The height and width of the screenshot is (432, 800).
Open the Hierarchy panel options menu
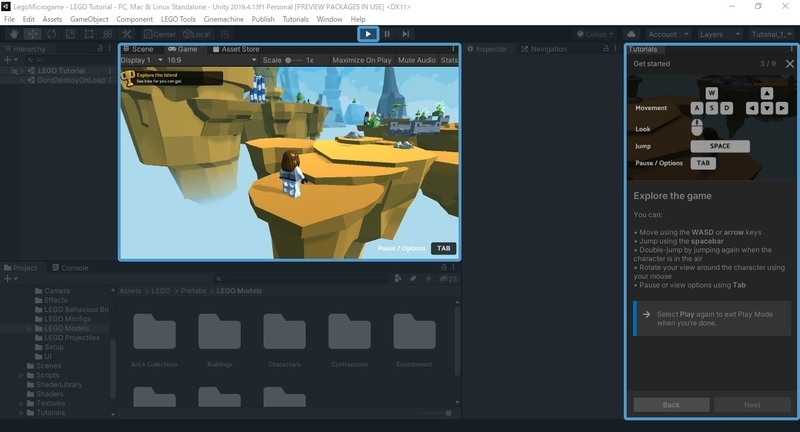click(109, 48)
